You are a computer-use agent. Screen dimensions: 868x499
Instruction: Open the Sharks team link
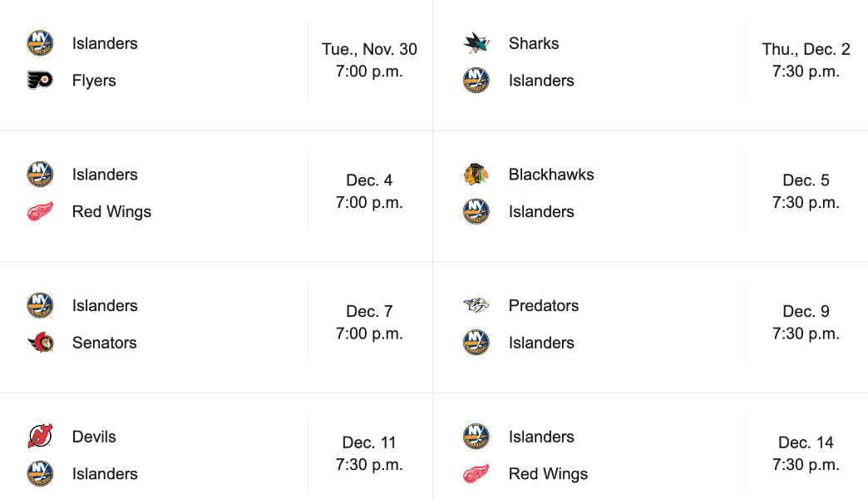click(x=534, y=43)
